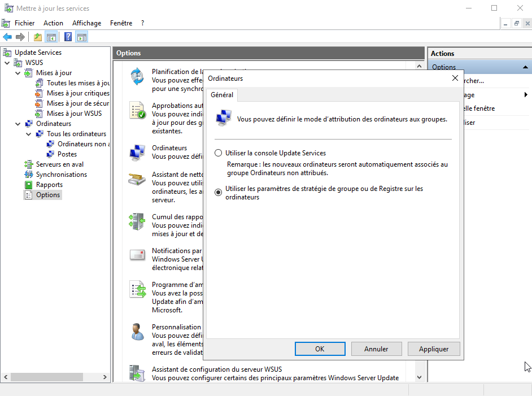Select the Serveurs en aval tree label
532x396 pixels.
click(60, 164)
